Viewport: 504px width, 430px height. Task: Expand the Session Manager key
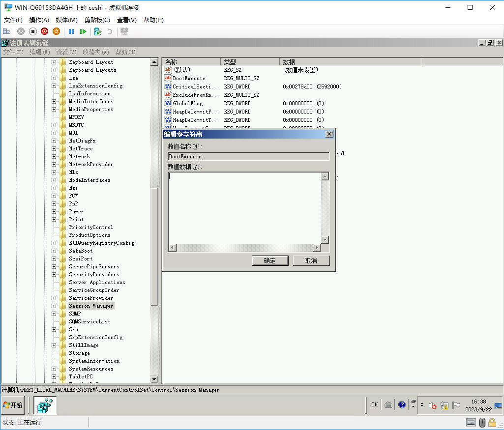click(x=54, y=306)
